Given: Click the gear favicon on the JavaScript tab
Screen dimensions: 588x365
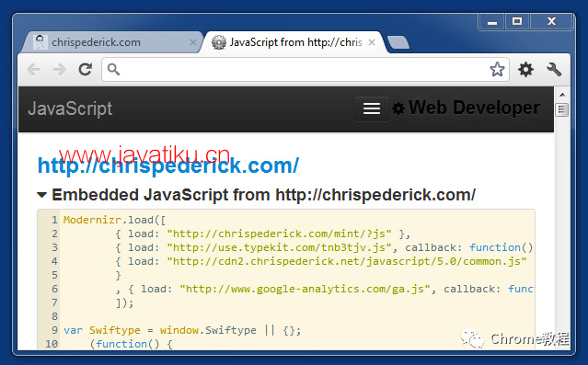Looking at the screenshot, I should pyautogui.click(x=219, y=42).
